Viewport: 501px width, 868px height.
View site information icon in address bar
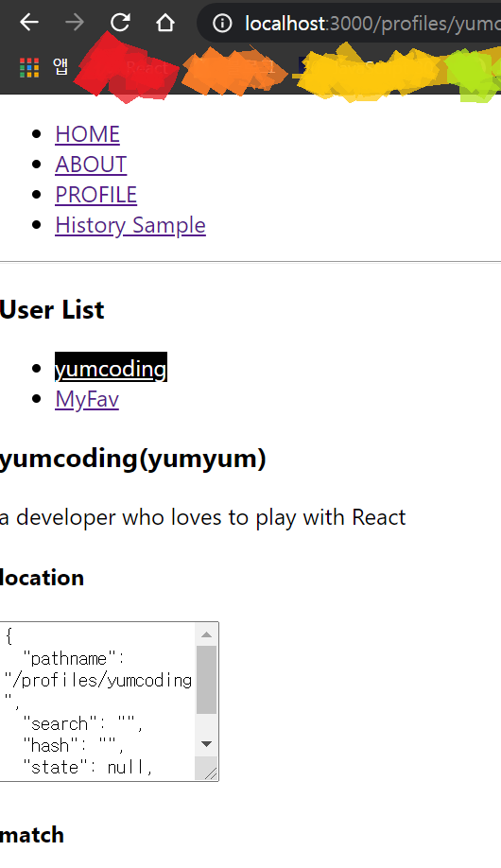click(222, 24)
